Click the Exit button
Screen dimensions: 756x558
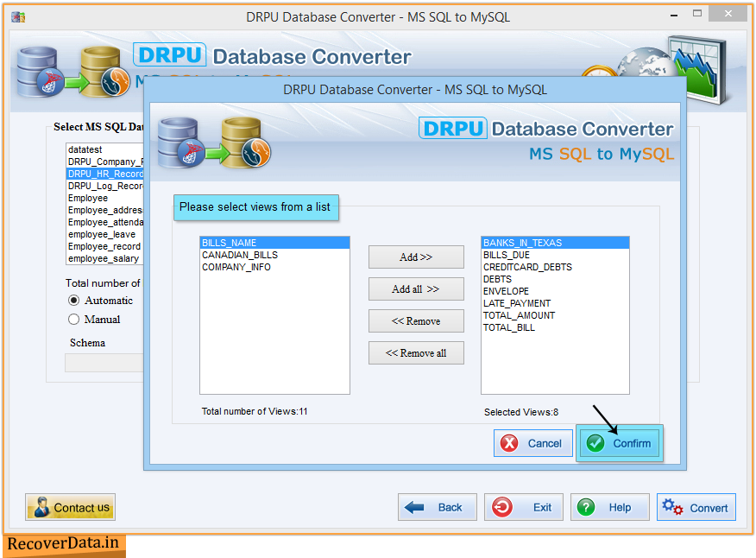pos(524,507)
